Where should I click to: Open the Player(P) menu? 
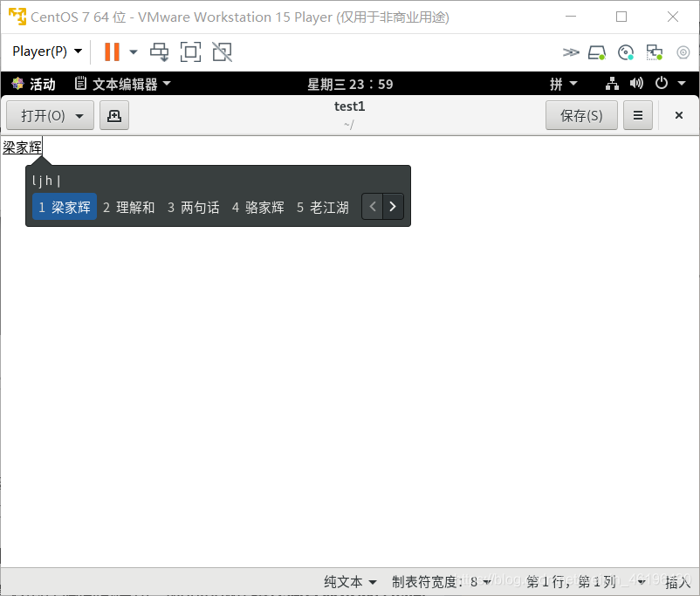[x=47, y=51]
